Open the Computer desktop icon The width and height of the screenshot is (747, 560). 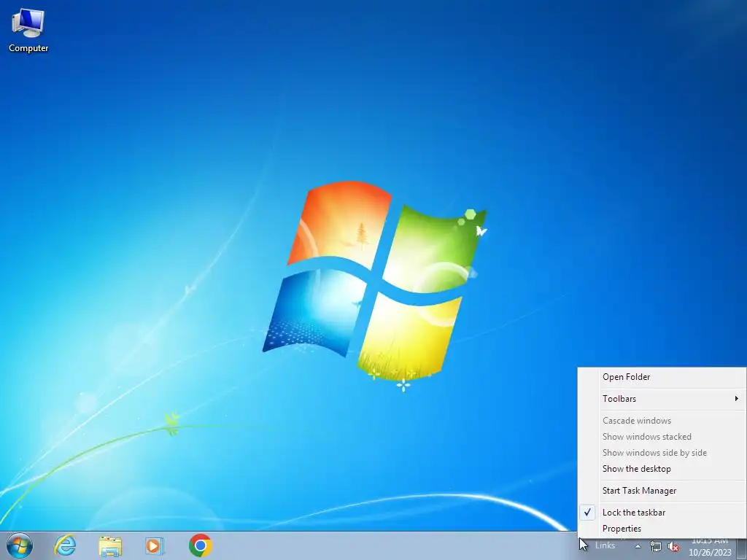(x=28, y=31)
